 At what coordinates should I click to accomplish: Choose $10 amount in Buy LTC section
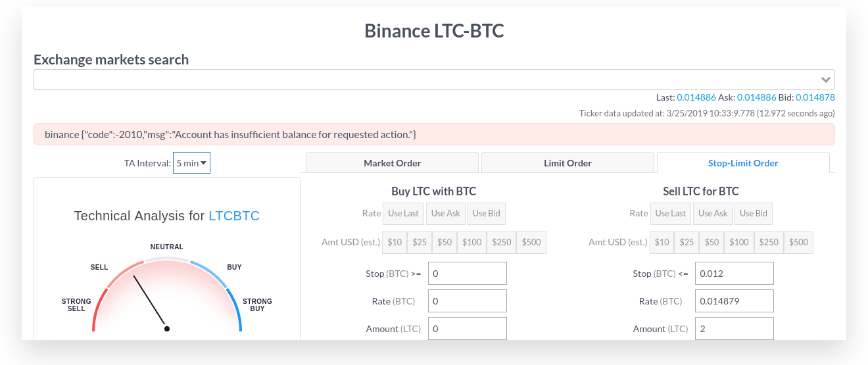point(395,242)
